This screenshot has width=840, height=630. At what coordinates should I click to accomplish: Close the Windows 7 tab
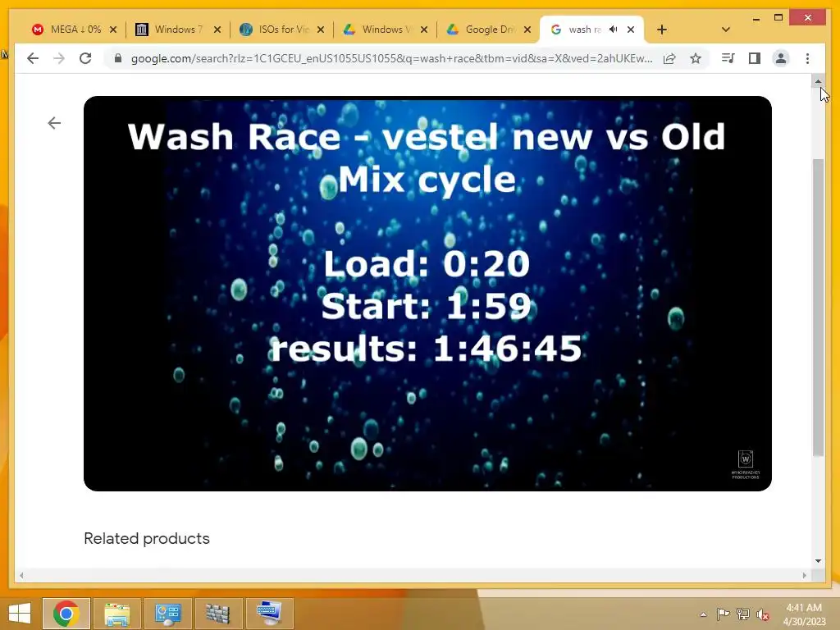[217, 30]
